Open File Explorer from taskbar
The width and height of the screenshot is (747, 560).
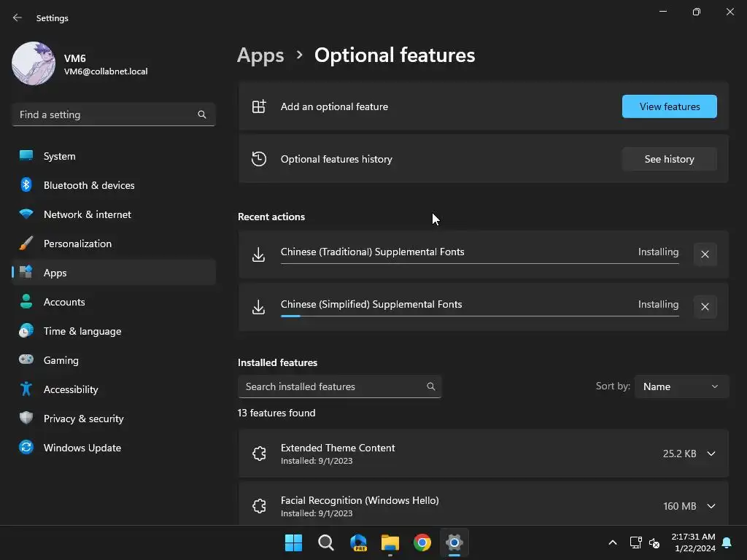click(x=390, y=542)
